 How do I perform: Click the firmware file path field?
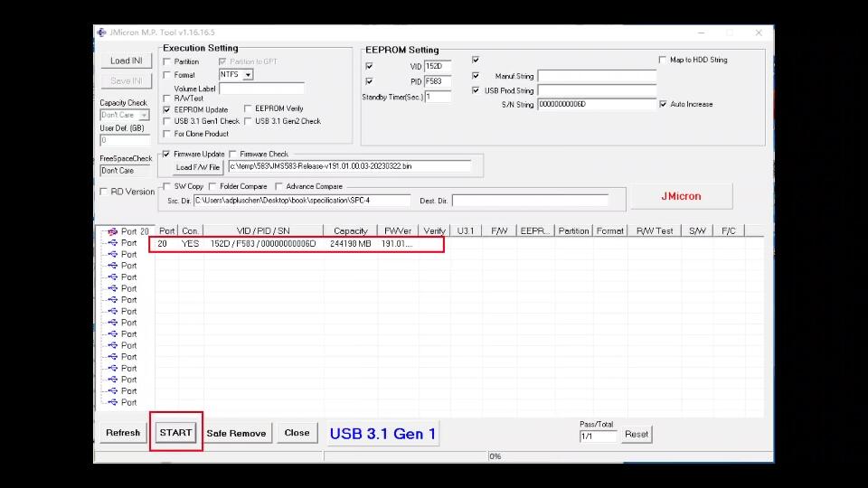pos(350,166)
